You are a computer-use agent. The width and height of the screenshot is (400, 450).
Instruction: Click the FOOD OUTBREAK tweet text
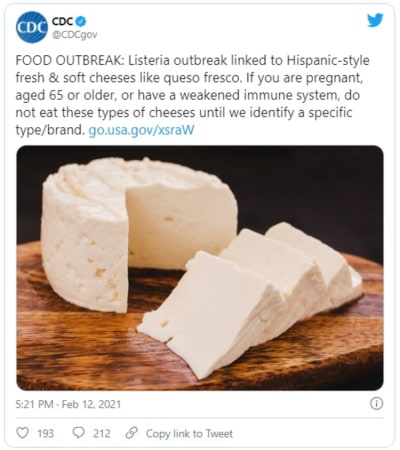tap(193, 95)
